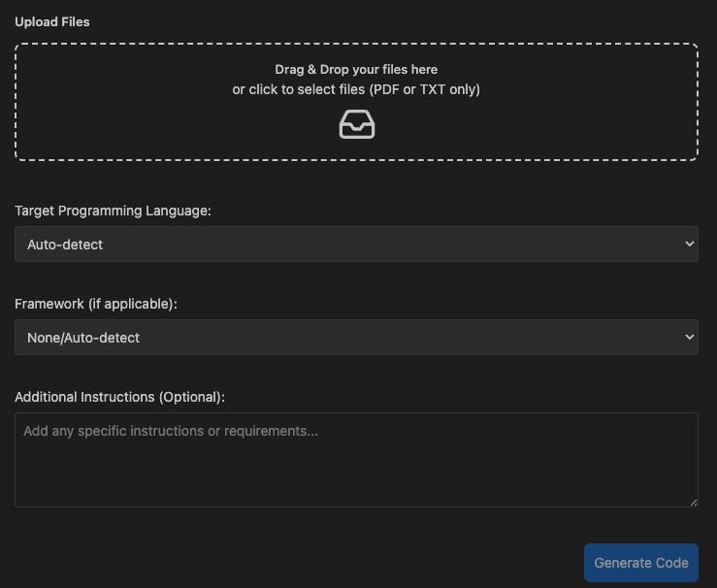The width and height of the screenshot is (717, 588).
Task: Click the '(PDF or TXT only)' hint text
Action: coord(424,89)
